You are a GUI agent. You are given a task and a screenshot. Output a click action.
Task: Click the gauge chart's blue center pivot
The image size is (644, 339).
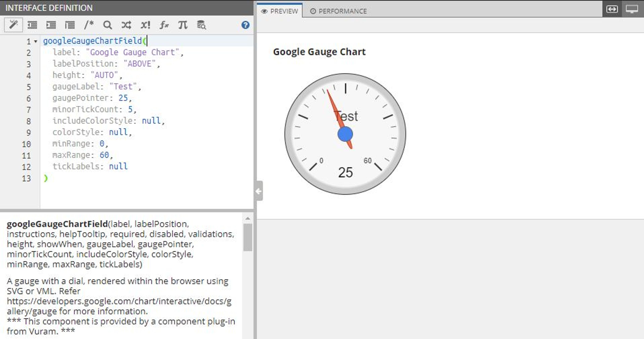pos(345,134)
